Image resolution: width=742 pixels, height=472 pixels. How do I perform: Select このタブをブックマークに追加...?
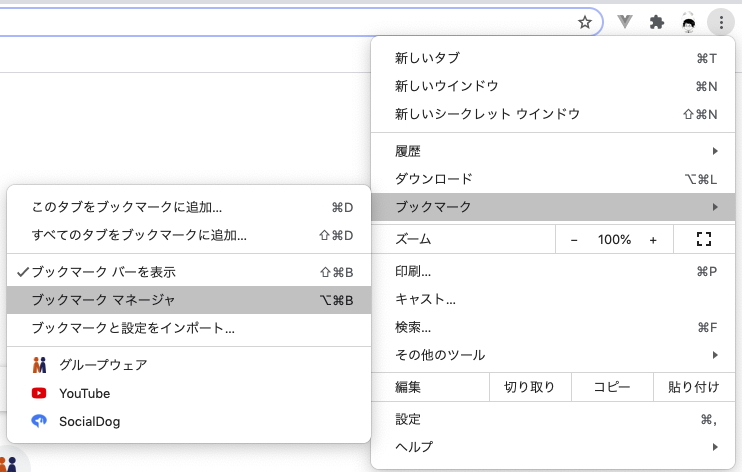tap(189, 207)
